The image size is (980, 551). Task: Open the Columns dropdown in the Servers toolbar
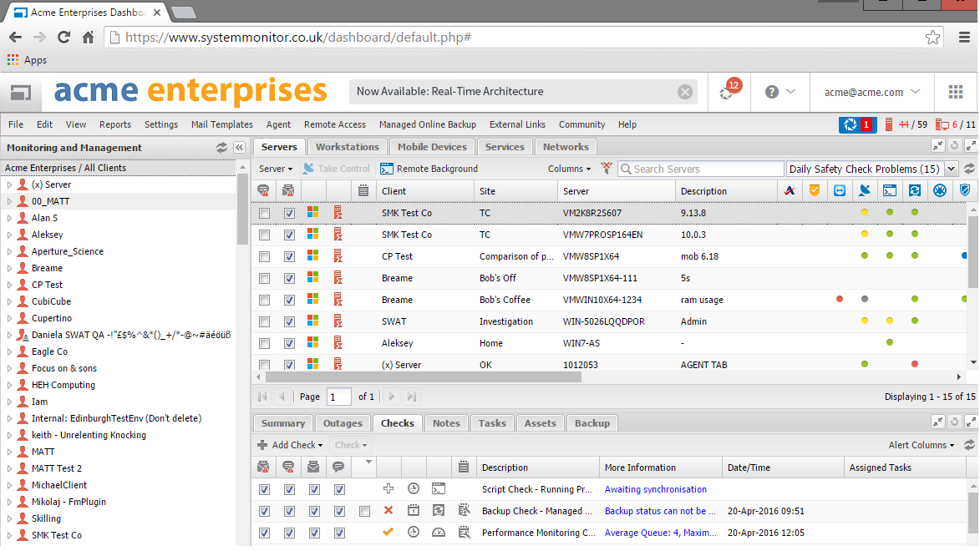(566, 169)
